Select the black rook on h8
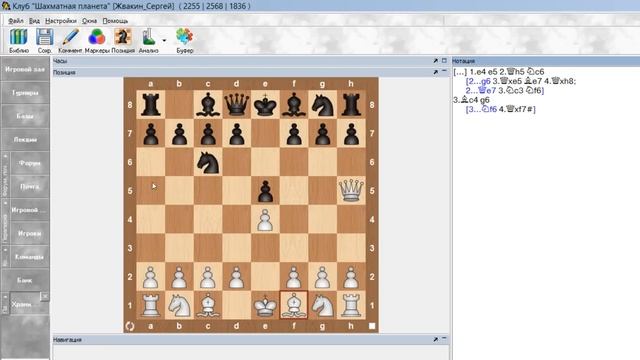Viewport: 640px width, 360px height. (351, 104)
